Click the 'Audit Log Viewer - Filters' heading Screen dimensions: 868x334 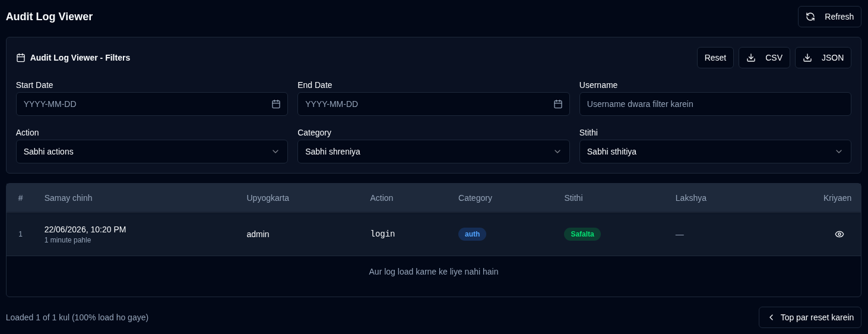point(80,58)
